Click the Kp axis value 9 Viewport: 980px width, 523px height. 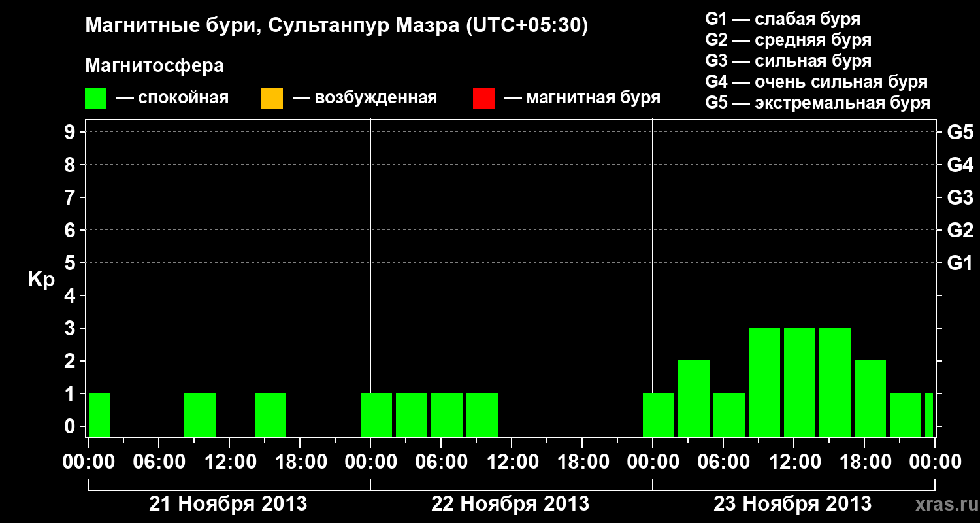71,132
